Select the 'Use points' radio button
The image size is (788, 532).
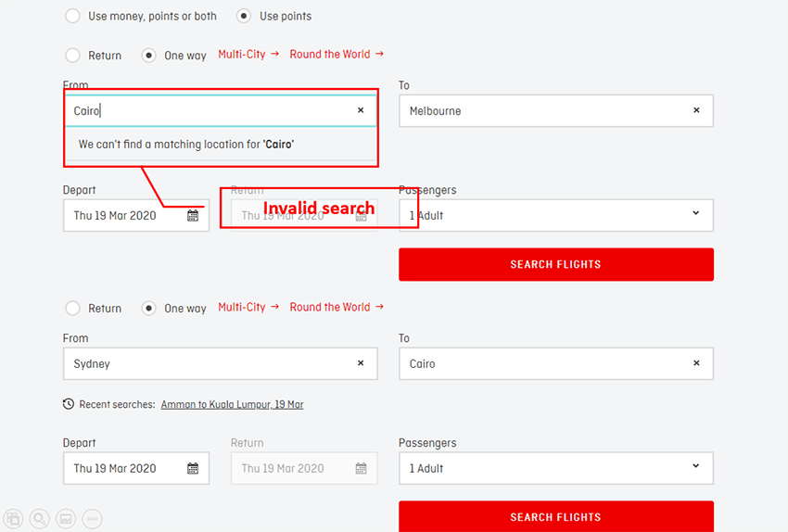(244, 16)
